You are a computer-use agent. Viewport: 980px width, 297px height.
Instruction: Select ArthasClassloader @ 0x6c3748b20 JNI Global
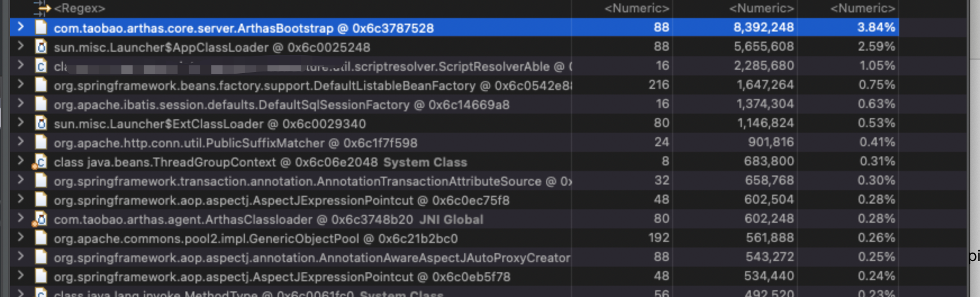(x=269, y=219)
